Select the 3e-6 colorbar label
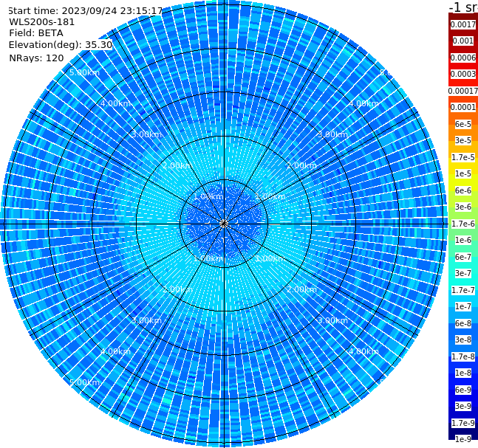Image resolution: width=478 pixels, height=448 pixels. click(463, 207)
